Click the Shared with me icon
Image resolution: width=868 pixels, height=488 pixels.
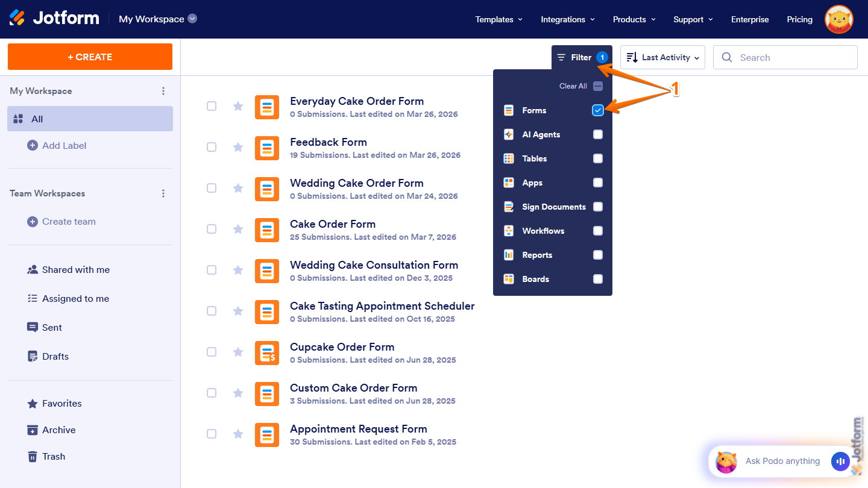pyautogui.click(x=33, y=269)
